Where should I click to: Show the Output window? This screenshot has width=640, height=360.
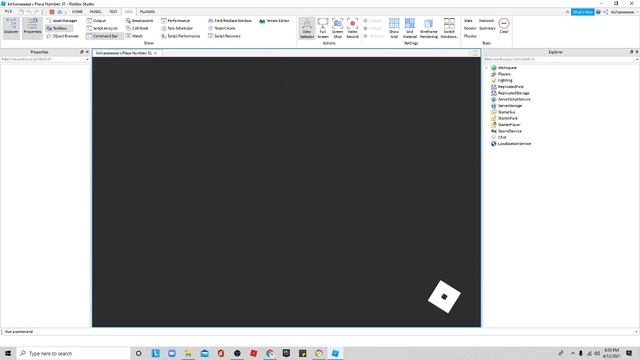96,20
